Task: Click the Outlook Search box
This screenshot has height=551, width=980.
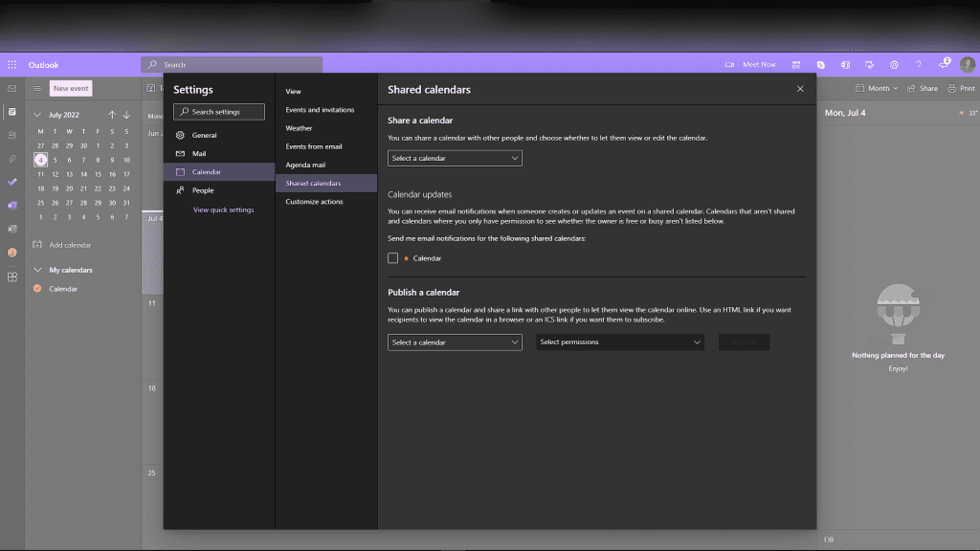Action: click(x=232, y=64)
